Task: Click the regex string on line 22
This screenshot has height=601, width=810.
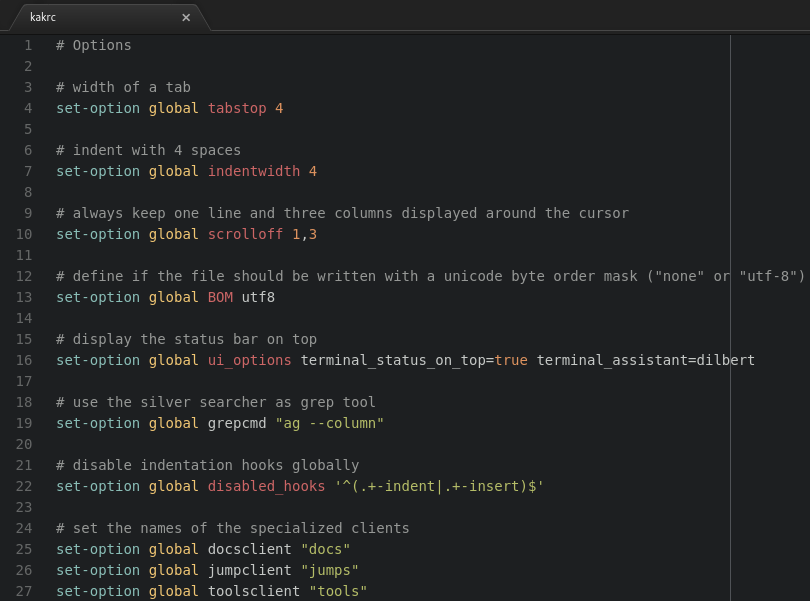Action: coord(439,486)
